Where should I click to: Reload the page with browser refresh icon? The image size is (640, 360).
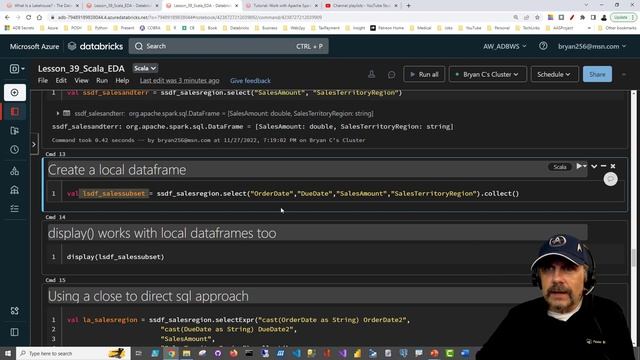click(29, 17)
